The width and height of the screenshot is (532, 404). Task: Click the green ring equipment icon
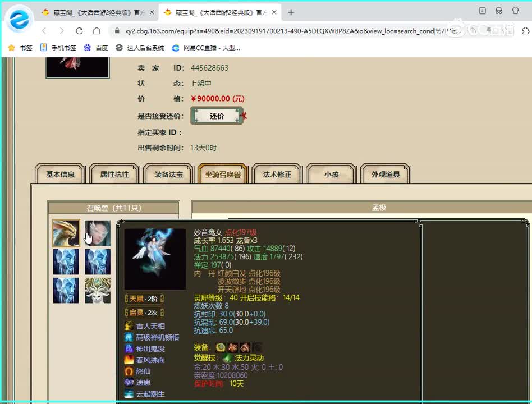click(x=221, y=347)
